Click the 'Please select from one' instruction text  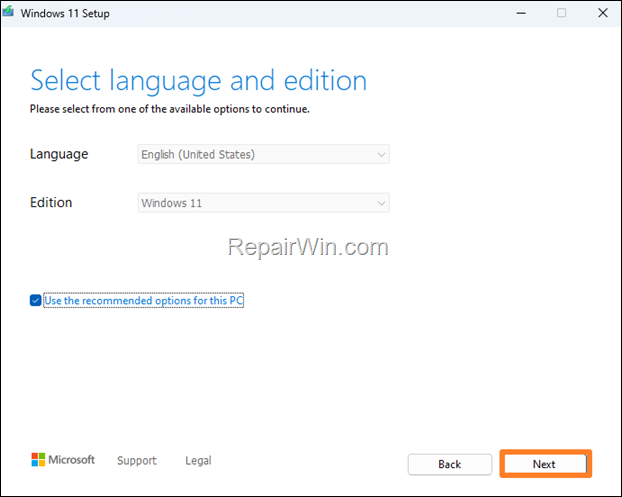click(170, 109)
